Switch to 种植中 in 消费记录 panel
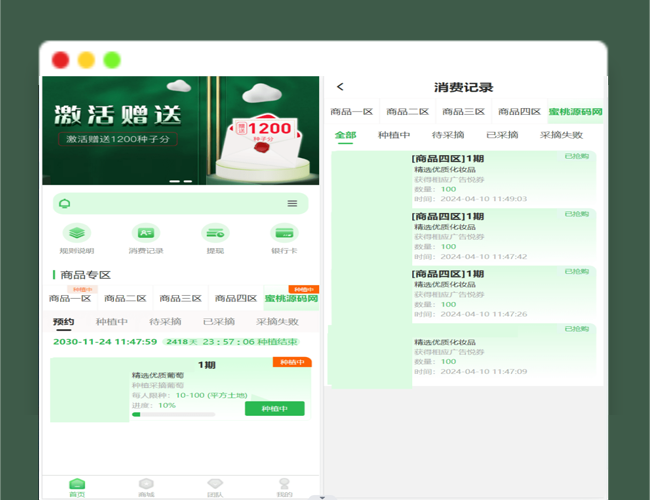The image size is (650, 500). click(394, 135)
